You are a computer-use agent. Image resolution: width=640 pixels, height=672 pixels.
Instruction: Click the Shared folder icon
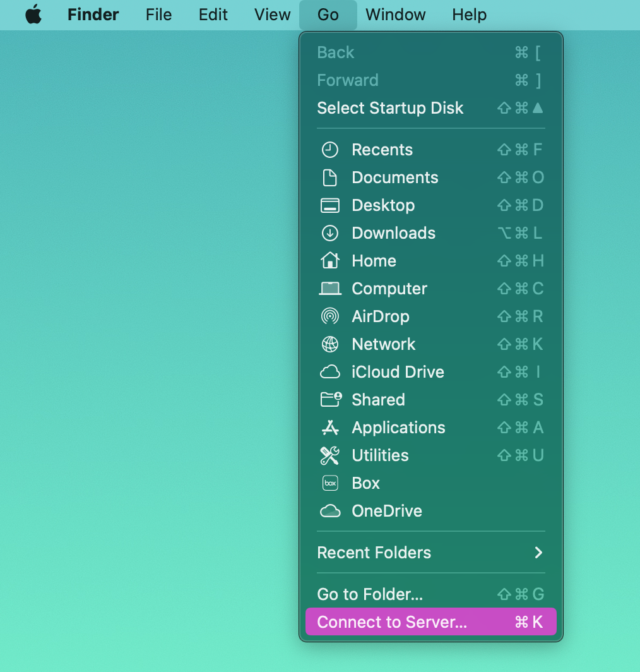331,399
